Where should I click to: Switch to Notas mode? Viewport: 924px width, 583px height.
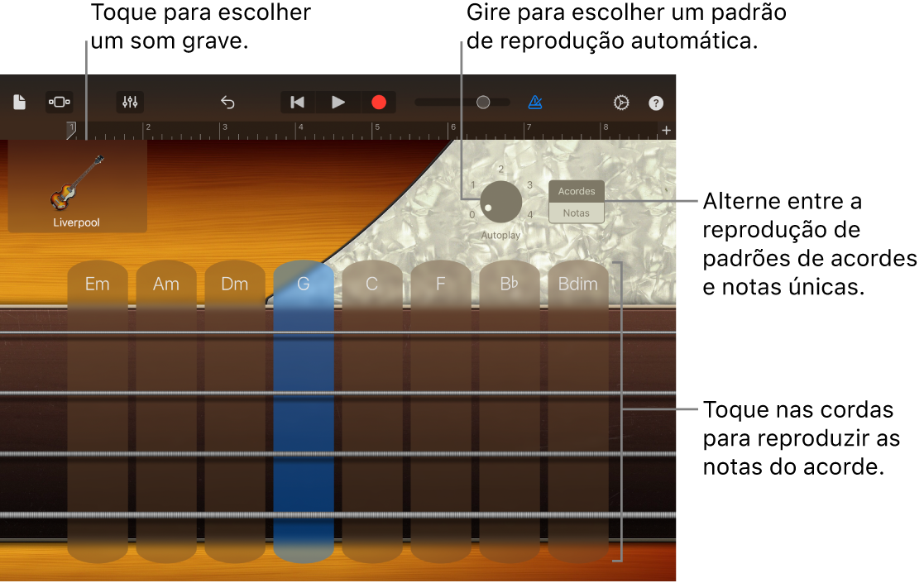click(576, 213)
